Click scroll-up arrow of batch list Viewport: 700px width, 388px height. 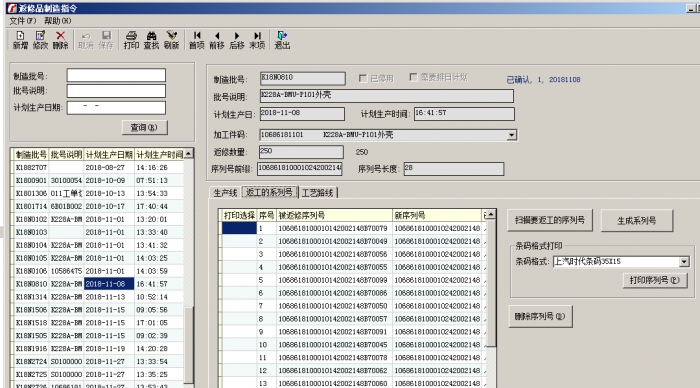pyautogui.click(x=188, y=154)
